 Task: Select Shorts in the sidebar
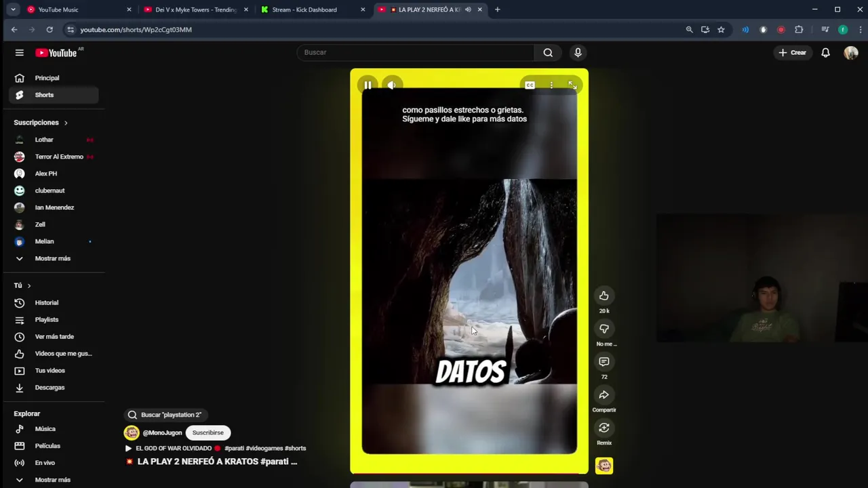(54, 95)
